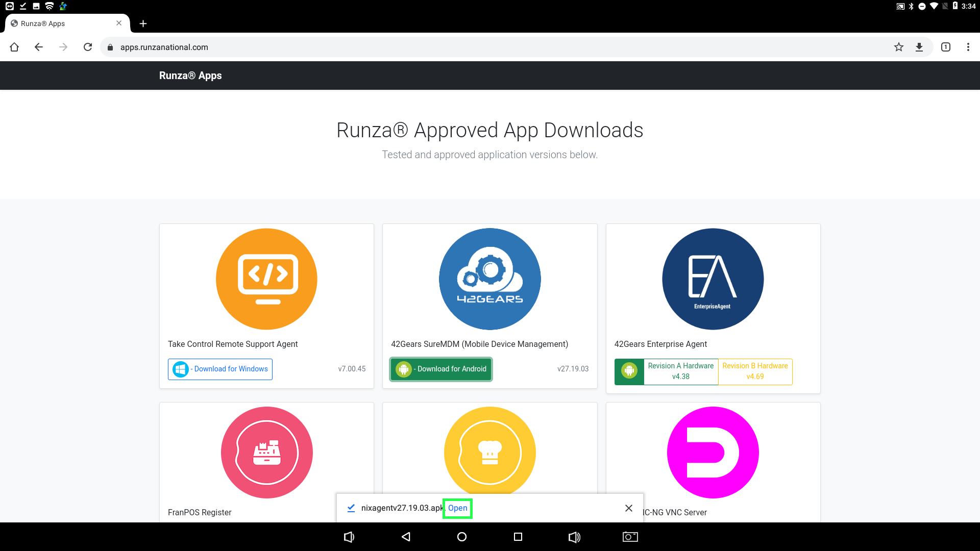Screen dimensions: 980x551
Task: Dismiss the download notification bar
Action: click(629, 508)
